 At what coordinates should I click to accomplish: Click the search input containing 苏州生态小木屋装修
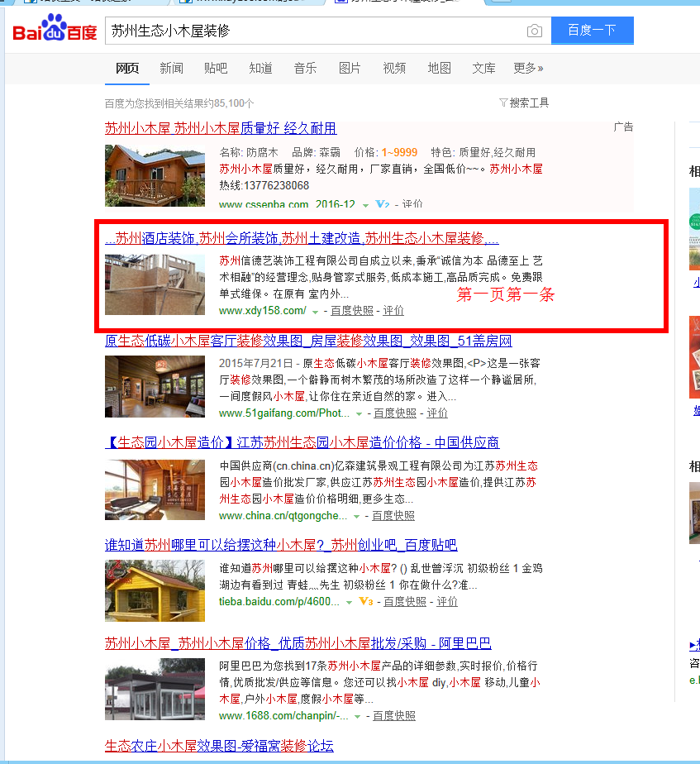coord(314,31)
